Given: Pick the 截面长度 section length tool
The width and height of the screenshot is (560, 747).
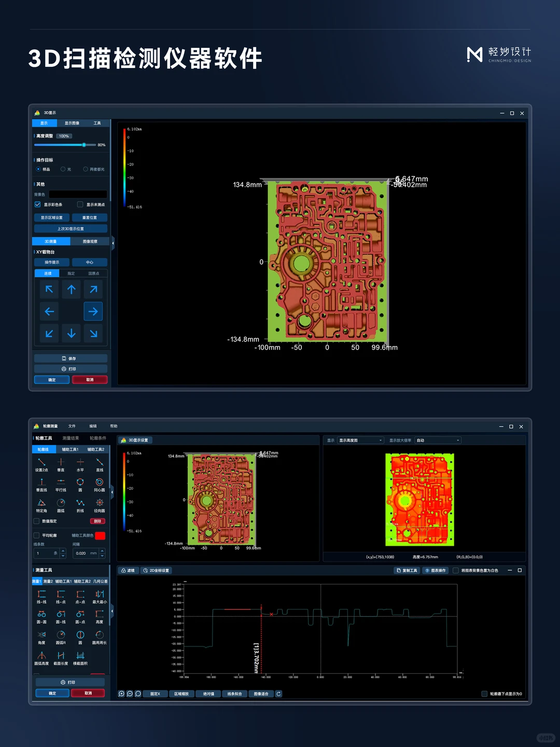Looking at the screenshot, I should tap(61, 658).
